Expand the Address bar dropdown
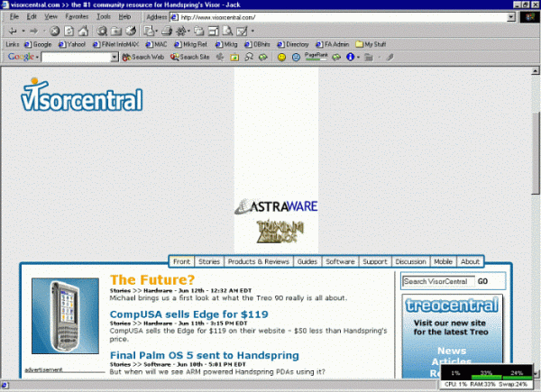 (x=510, y=17)
